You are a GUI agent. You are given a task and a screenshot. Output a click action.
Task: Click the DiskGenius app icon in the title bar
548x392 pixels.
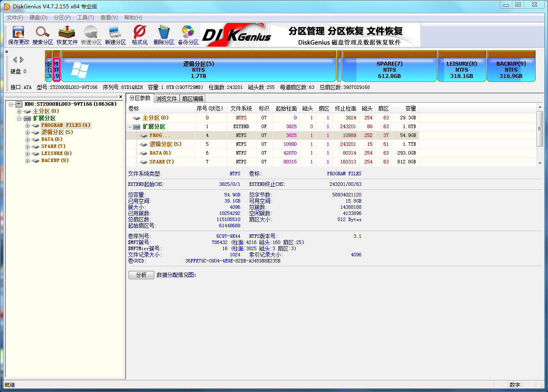tap(7, 6)
